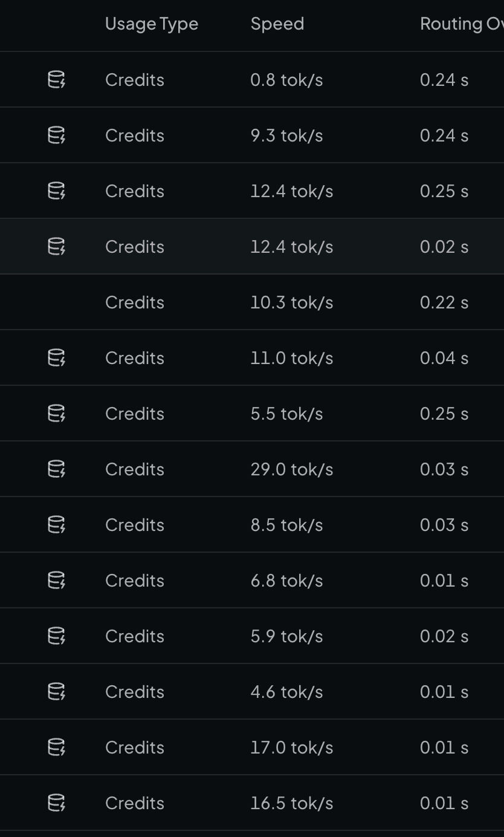Sort by the Usage Type column header
This screenshot has width=504, height=837.
click(152, 24)
